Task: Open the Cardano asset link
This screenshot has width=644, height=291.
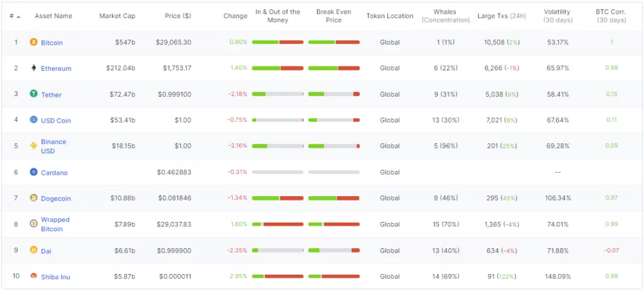Action: click(54, 173)
